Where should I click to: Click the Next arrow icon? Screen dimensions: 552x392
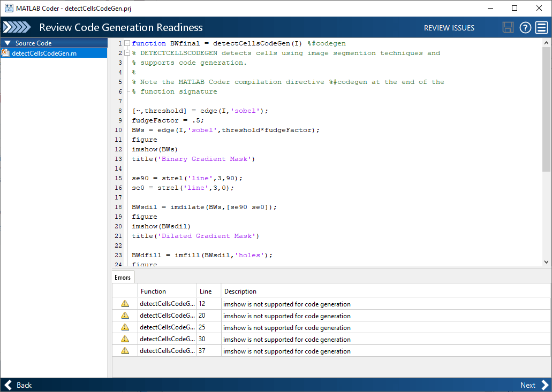point(545,385)
